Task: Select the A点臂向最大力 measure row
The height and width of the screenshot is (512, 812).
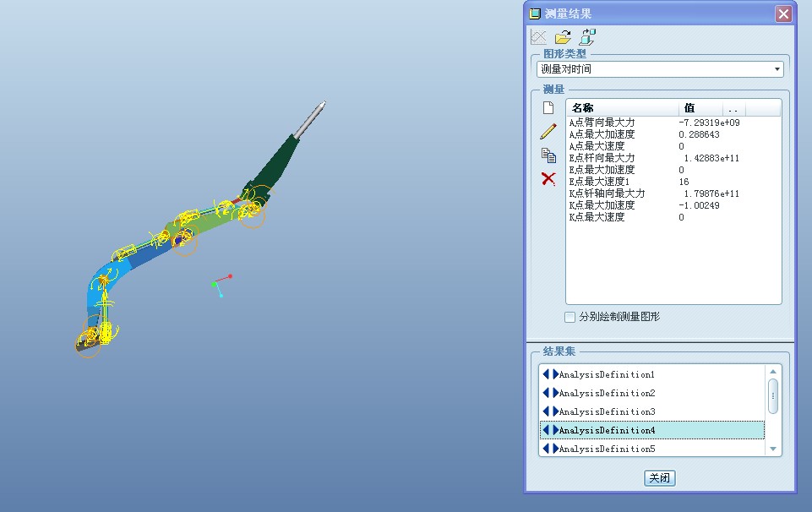Action: point(673,123)
